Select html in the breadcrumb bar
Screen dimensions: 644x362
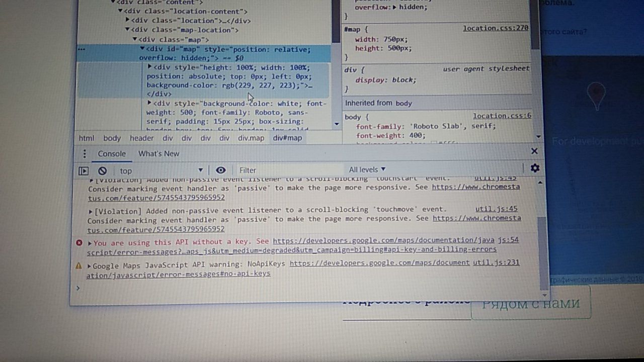87,138
